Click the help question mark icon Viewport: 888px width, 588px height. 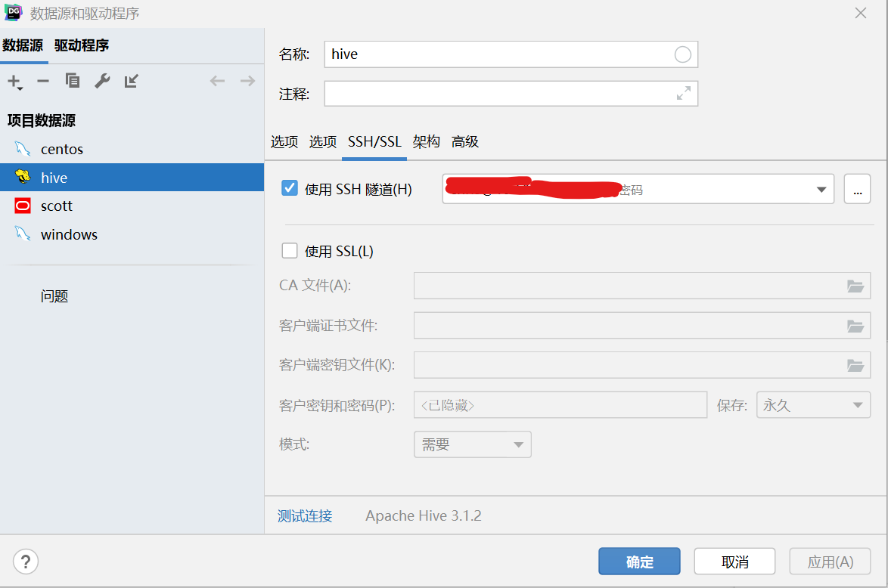click(x=26, y=562)
